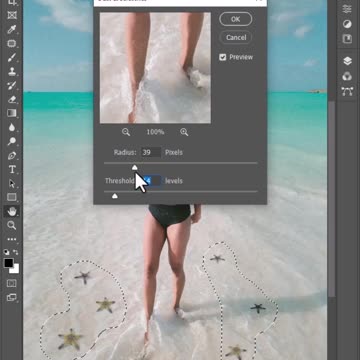360x360 pixels.
Task: Open the Libraries panel icon
Action: (x=347, y=39)
